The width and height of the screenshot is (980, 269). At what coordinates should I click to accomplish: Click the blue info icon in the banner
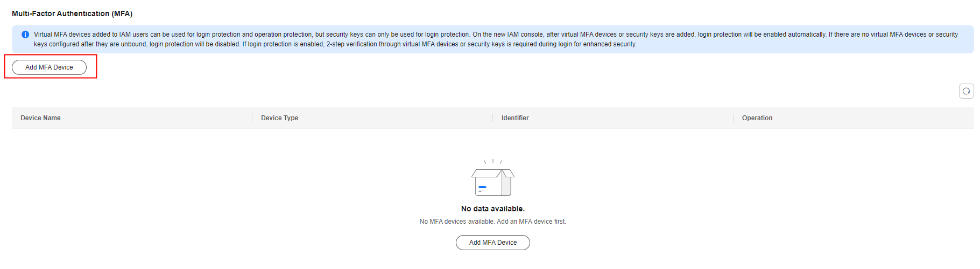click(25, 35)
